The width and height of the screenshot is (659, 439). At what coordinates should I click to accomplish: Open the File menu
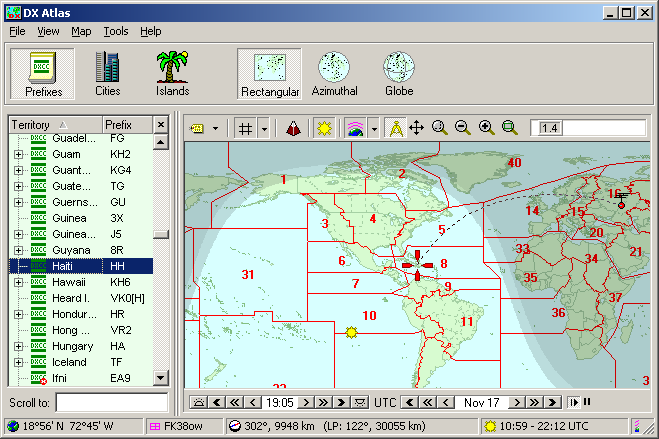tap(17, 32)
